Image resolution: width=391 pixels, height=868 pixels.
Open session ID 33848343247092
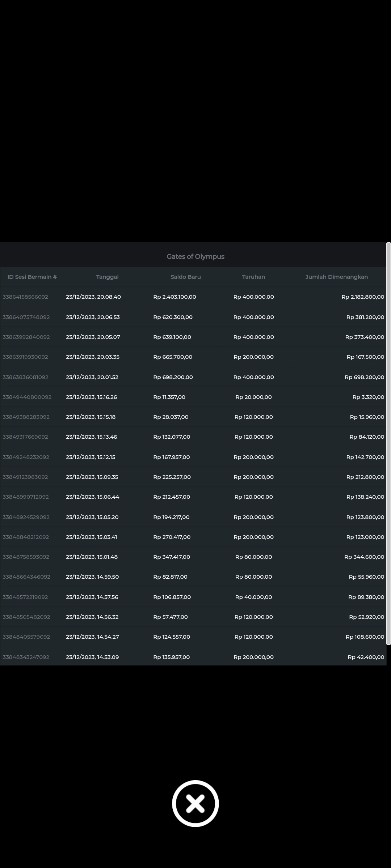26,657
